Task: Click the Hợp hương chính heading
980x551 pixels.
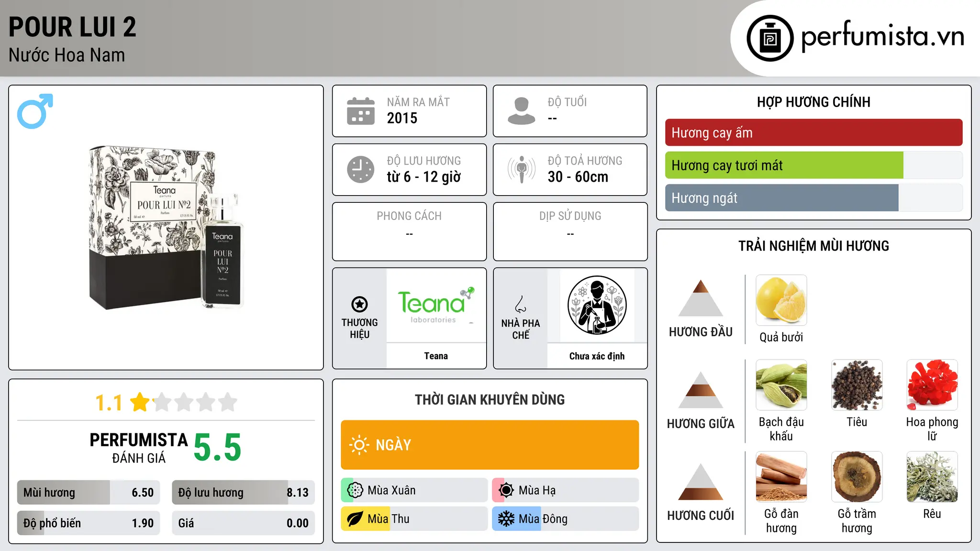Action: 813,102
